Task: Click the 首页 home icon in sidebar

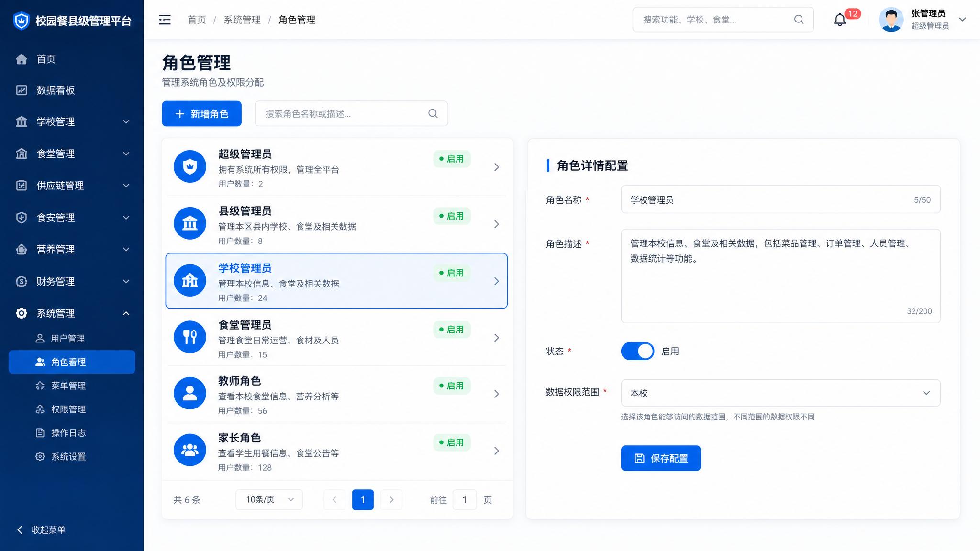Action: 22,59
